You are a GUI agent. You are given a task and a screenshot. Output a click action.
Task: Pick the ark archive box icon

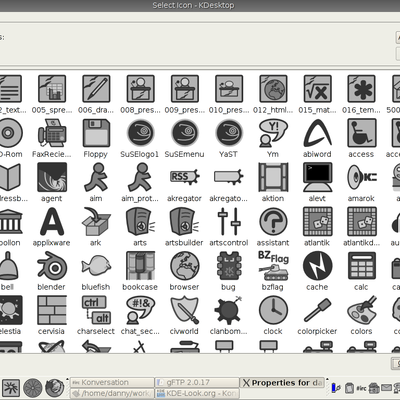click(96, 222)
